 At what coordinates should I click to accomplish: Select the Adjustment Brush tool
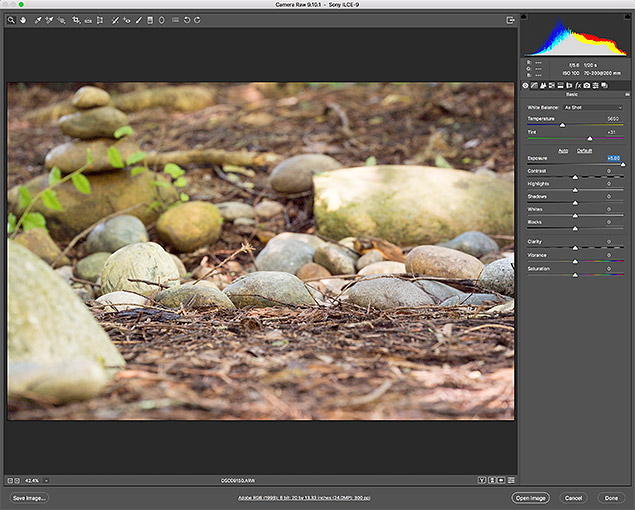(138, 20)
